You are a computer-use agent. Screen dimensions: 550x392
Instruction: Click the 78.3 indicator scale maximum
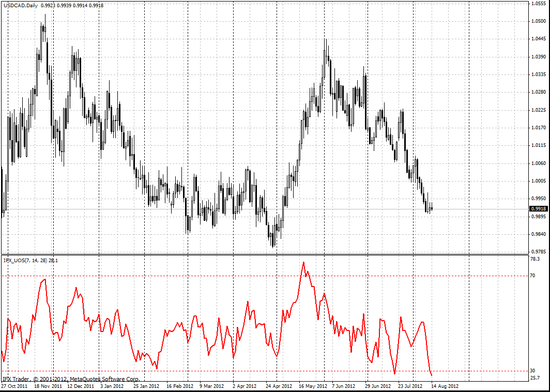(534, 259)
